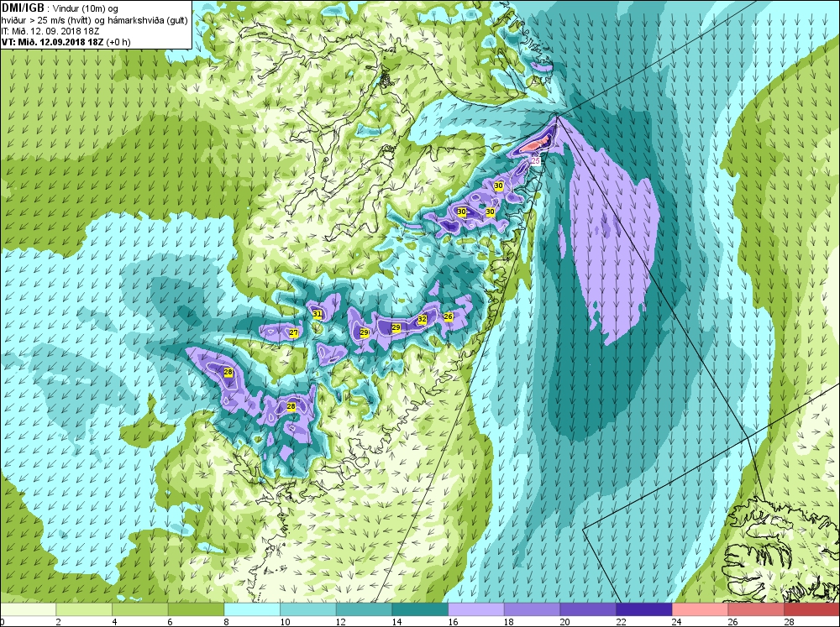
Task: Click the '29' gust label nearest the 27
Action: coord(365,332)
